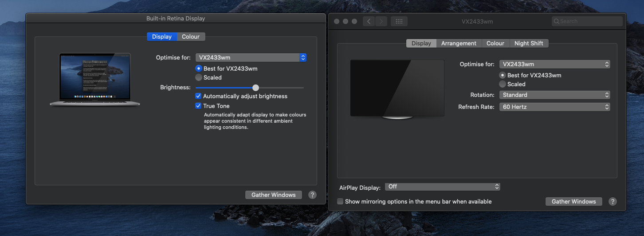Switch to the Arrangement tab
Image resolution: width=644 pixels, height=236 pixels.
(459, 43)
